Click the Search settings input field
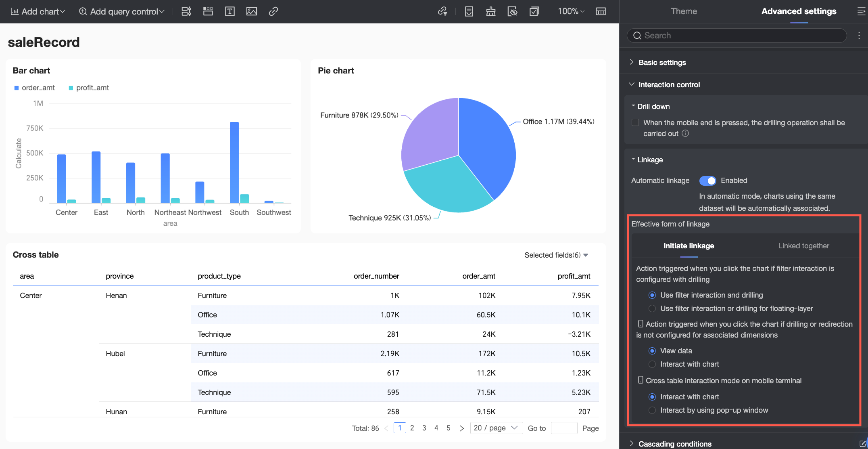 737,36
